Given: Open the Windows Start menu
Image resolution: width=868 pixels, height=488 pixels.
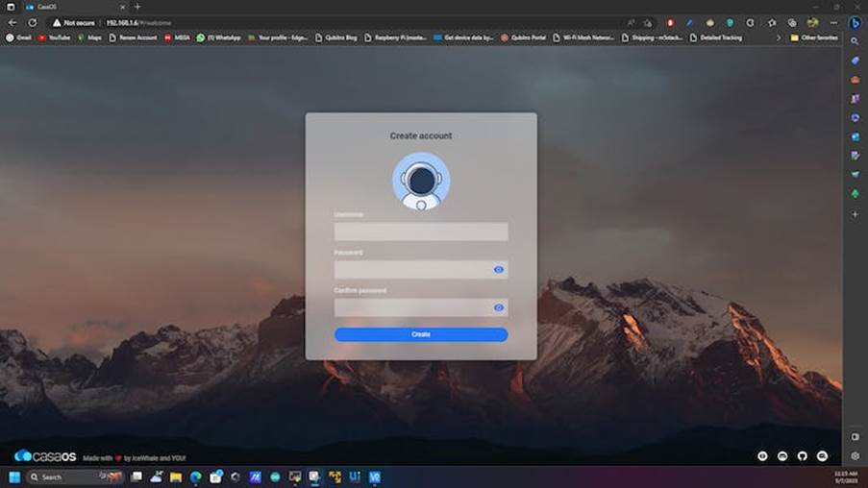Looking at the screenshot, I should pos(14,476).
